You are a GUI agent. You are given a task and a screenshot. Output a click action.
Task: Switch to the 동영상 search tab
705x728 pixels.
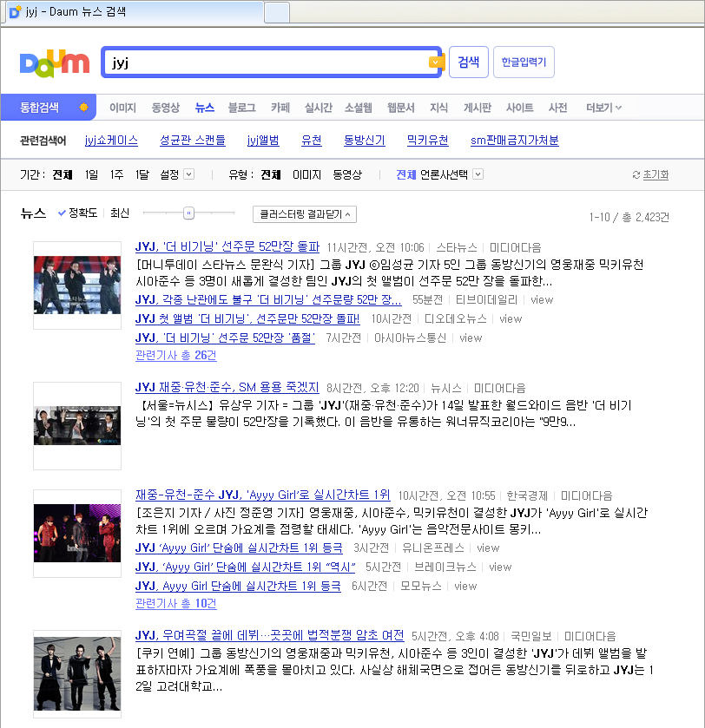[165, 108]
